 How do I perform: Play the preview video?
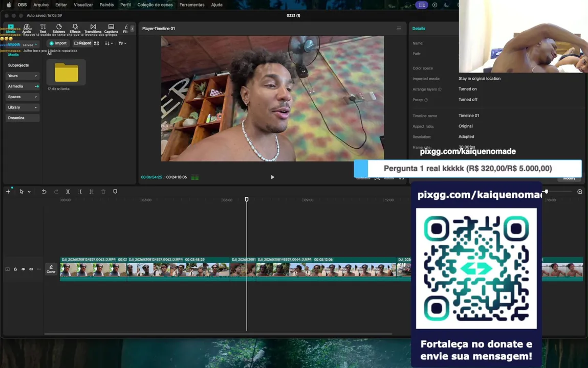(273, 177)
